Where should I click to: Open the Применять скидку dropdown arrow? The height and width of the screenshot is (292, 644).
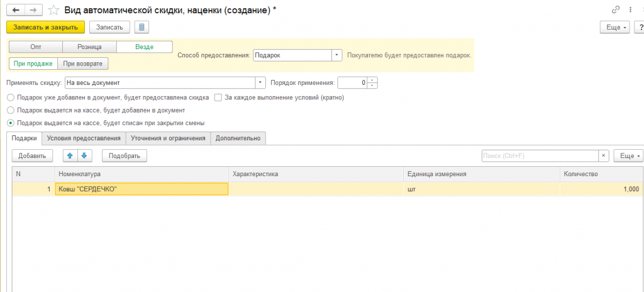click(260, 82)
